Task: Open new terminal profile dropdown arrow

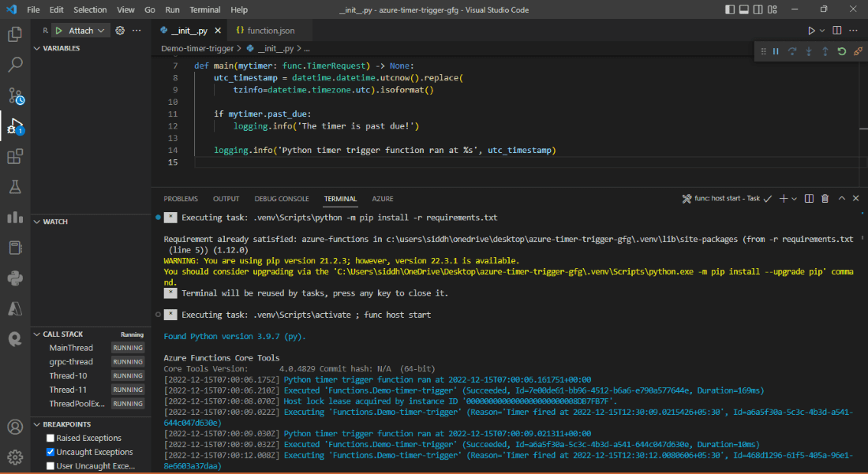Action: [x=795, y=199]
